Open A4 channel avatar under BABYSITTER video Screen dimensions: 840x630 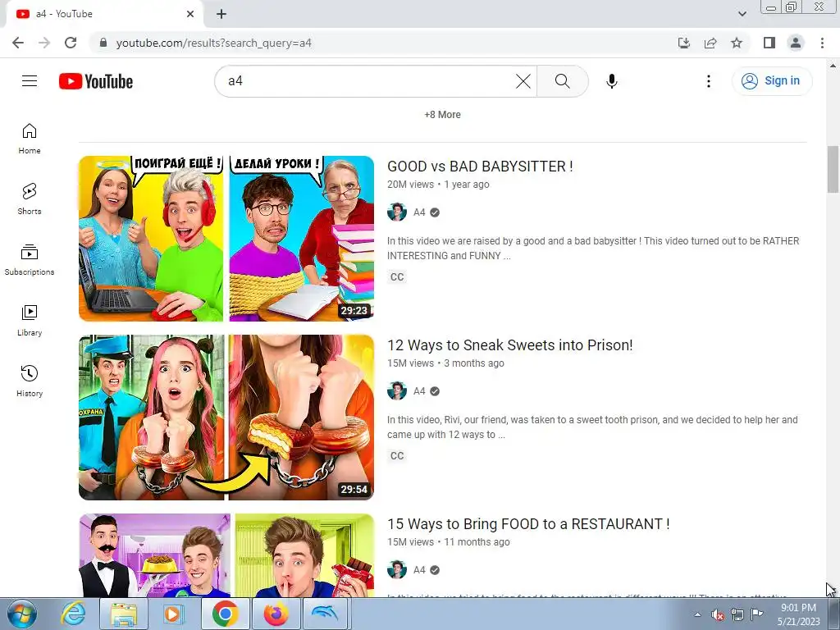coord(397,212)
